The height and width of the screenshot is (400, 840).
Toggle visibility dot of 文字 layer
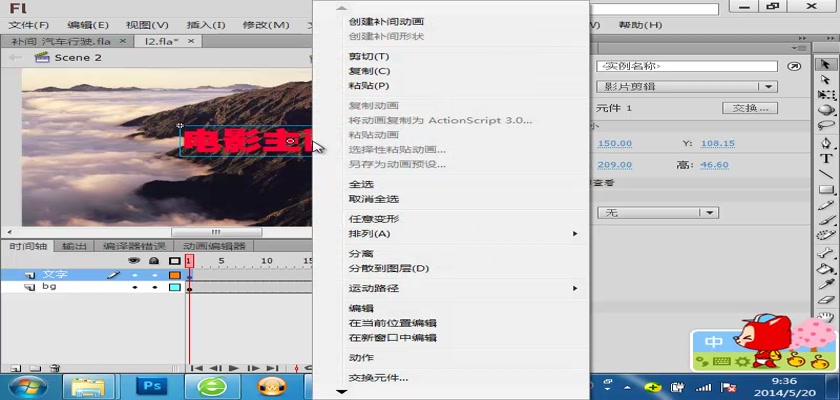[x=134, y=275]
